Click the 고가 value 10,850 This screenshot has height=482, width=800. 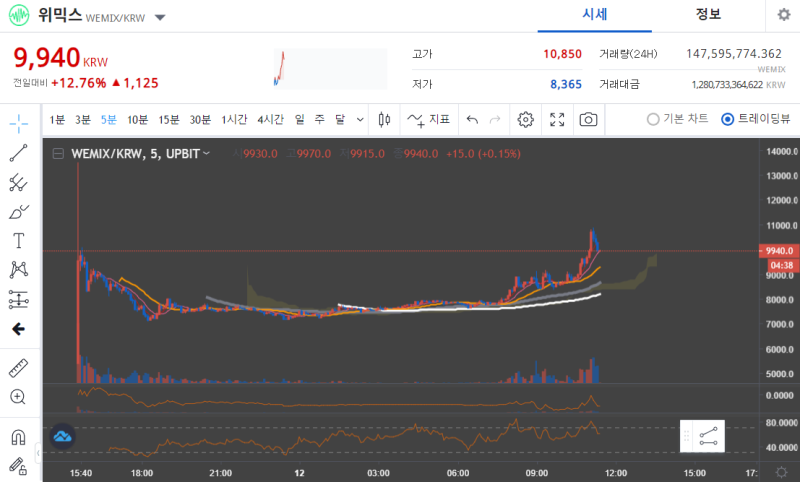562,54
